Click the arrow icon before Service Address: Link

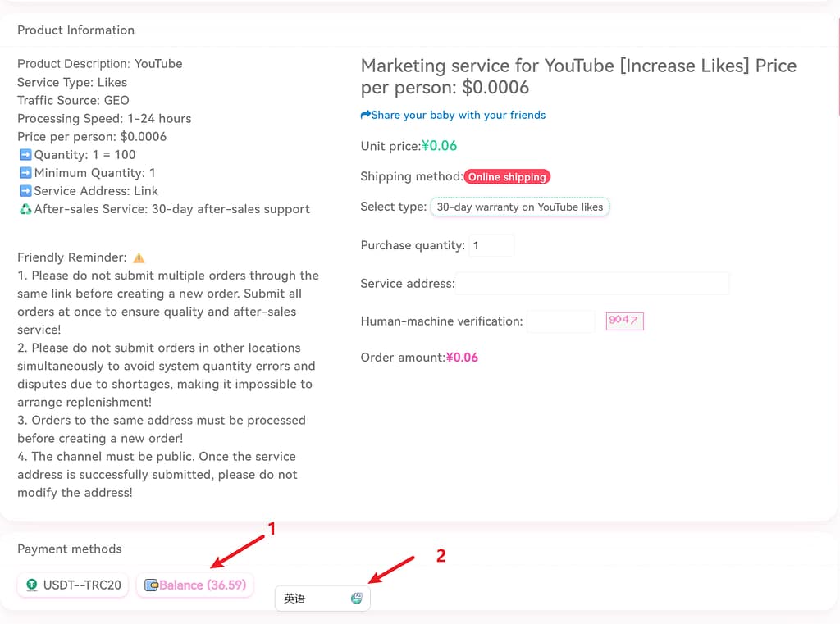coord(25,191)
